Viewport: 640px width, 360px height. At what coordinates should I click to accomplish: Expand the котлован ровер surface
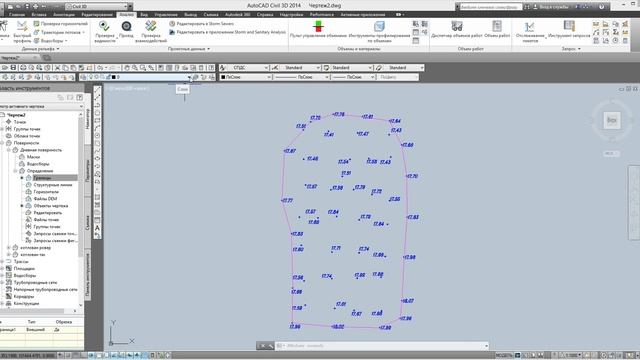(x=9, y=247)
